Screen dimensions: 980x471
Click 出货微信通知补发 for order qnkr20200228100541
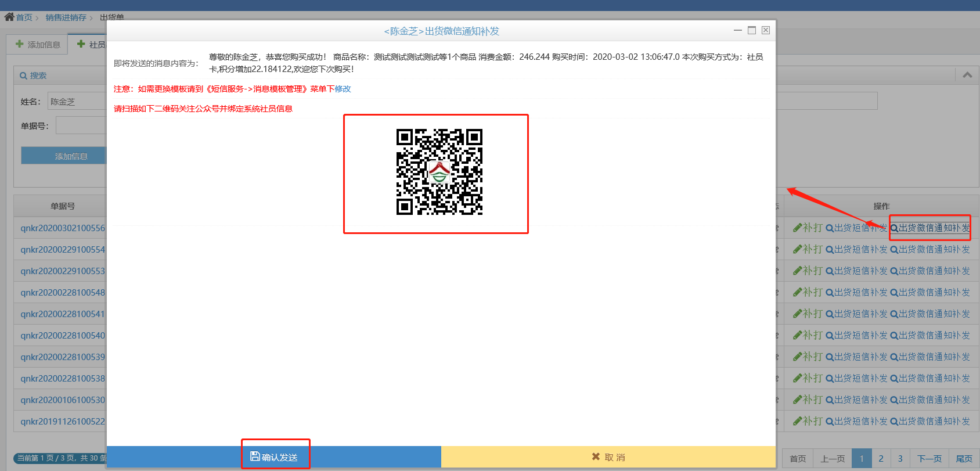[930, 314]
